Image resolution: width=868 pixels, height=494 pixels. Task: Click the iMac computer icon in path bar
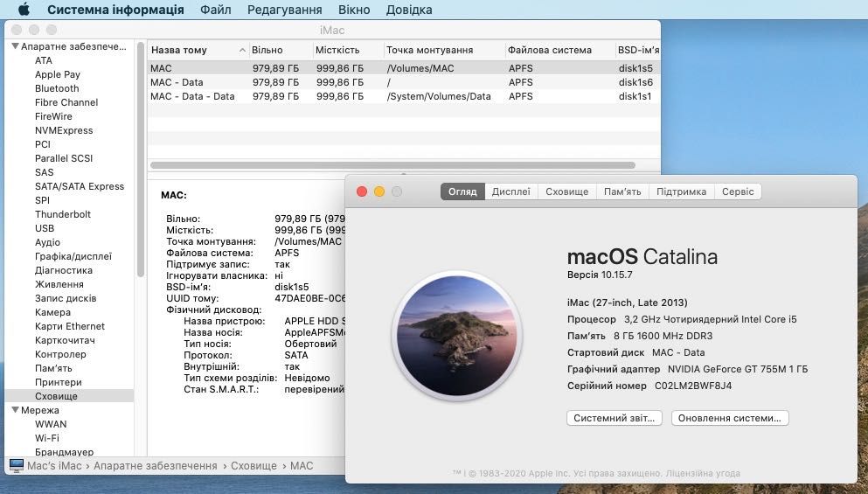pos(17,466)
